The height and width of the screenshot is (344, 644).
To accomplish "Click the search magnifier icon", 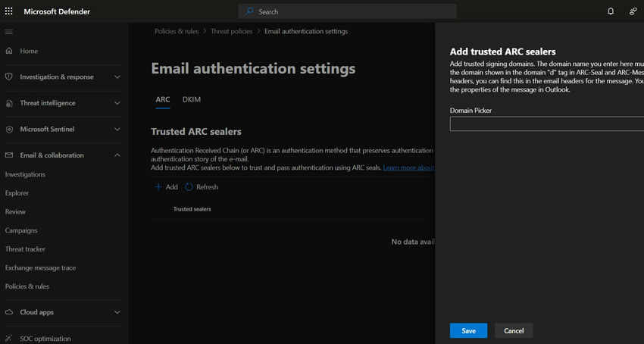I will click(x=249, y=11).
